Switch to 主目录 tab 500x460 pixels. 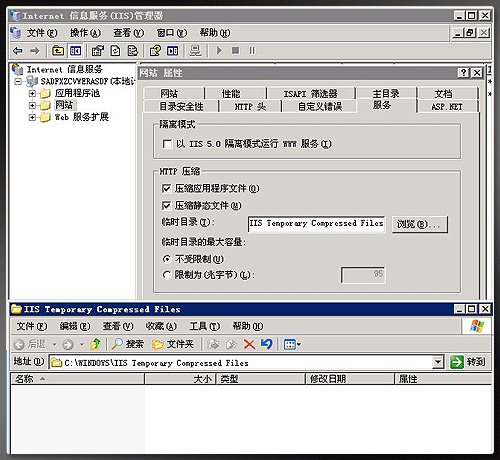[x=386, y=93]
